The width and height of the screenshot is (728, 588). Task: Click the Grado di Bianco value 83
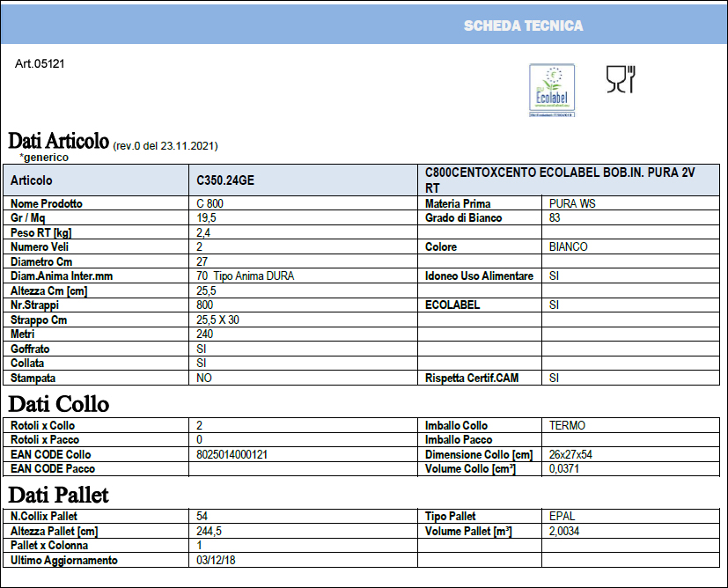[x=555, y=217]
